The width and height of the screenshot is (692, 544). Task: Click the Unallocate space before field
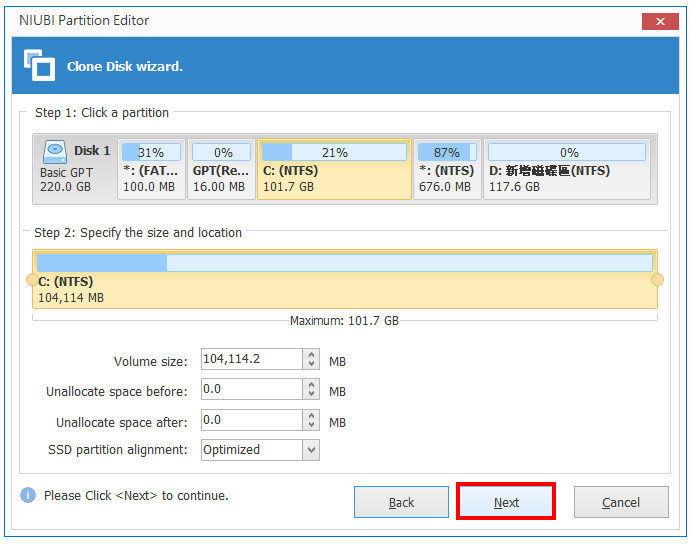click(252, 389)
